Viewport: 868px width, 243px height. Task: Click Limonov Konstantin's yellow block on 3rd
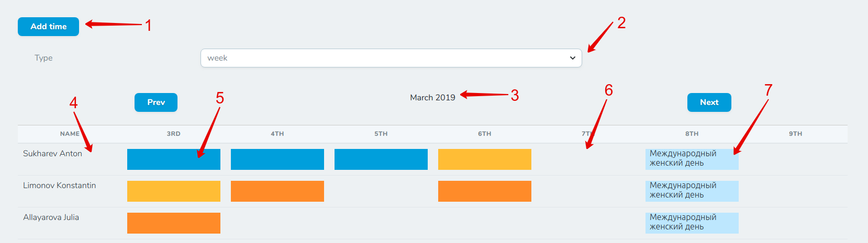[173, 191]
